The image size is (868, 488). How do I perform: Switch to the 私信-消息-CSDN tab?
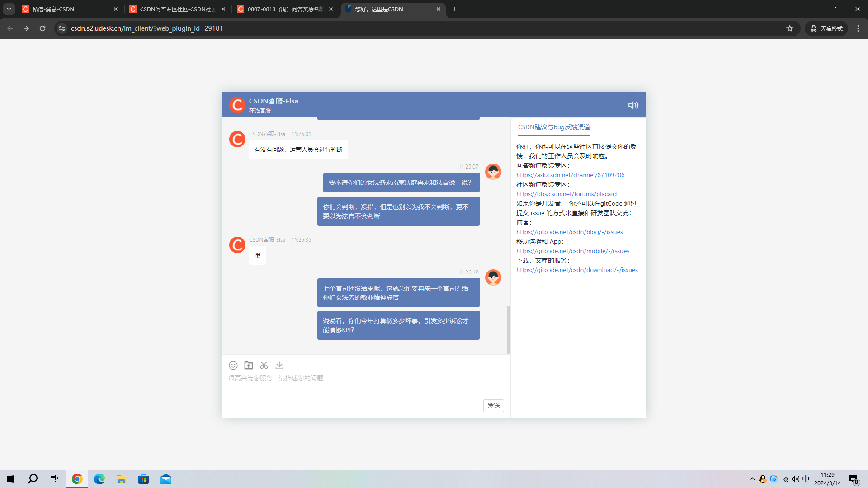63,9
